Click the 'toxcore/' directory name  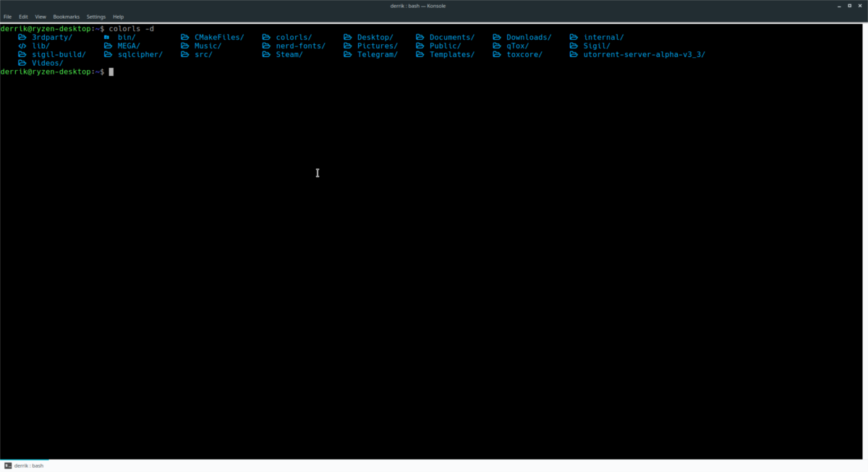(524, 55)
